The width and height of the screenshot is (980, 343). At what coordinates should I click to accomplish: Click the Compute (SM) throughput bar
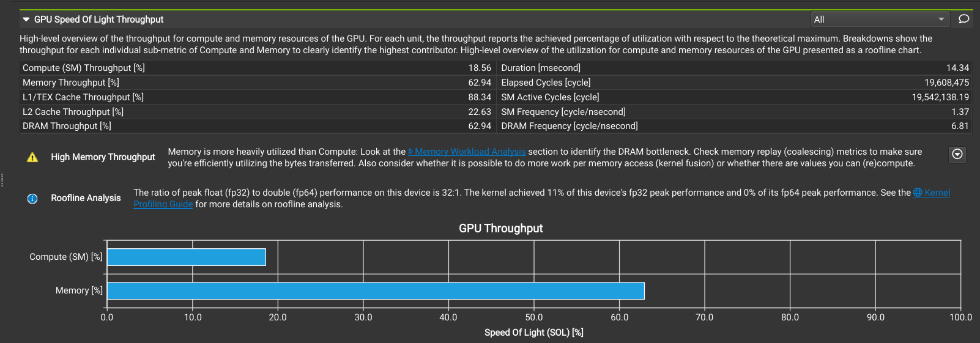click(x=187, y=257)
